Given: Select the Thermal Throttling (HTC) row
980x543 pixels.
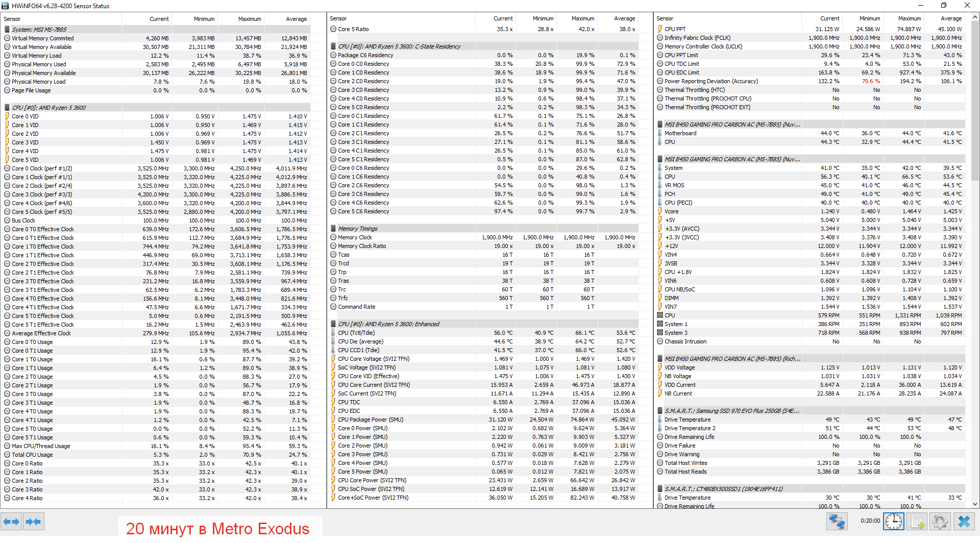Looking at the screenshot, I should click(x=811, y=90).
